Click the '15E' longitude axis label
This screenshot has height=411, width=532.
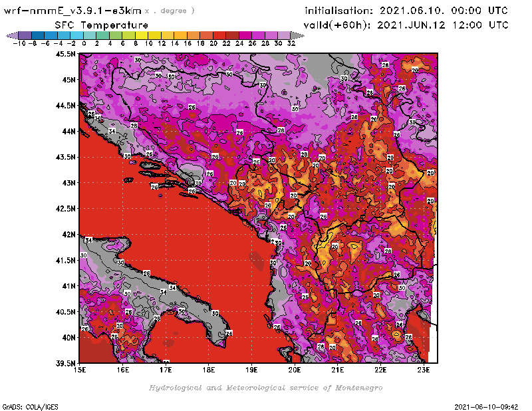click(x=80, y=370)
